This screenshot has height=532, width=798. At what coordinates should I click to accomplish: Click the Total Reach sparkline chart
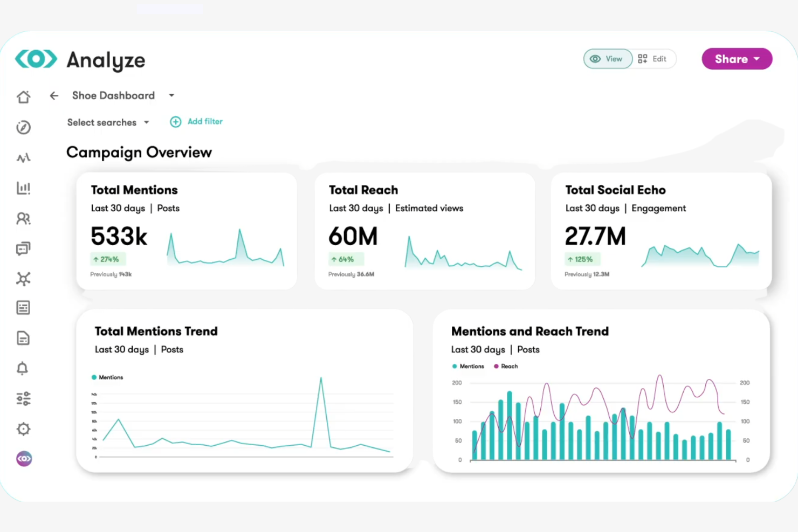pos(463,252)
